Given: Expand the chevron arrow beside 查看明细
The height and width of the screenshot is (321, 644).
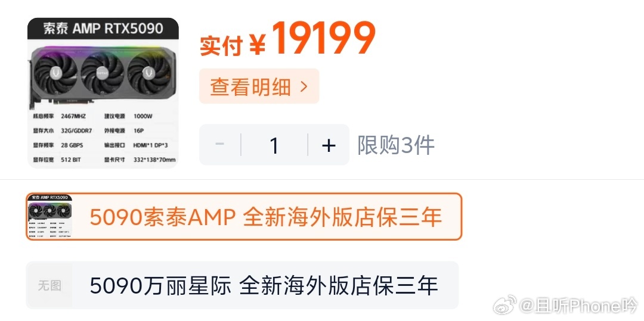Looking at the screenshot, I should [304, 86].
